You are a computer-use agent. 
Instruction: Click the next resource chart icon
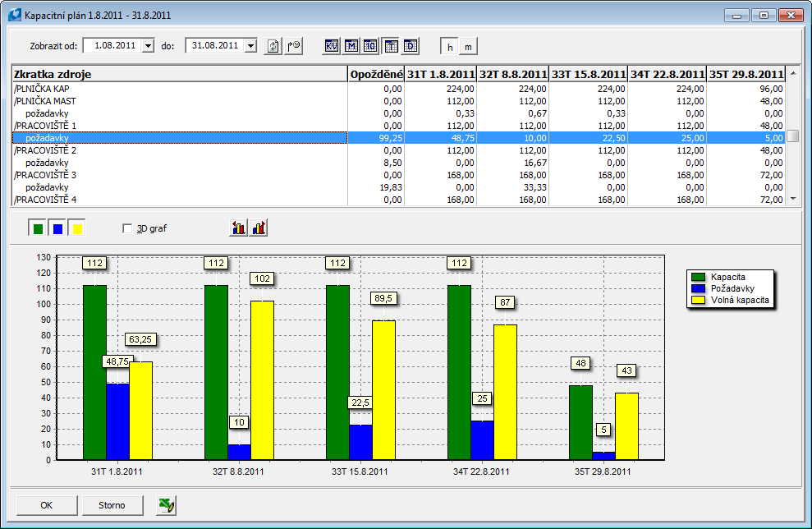tap(260, 228)
